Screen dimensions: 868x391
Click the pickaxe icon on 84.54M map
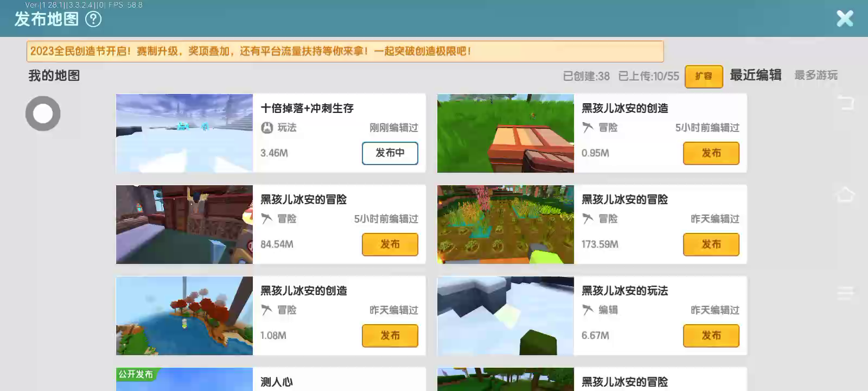point(267,219)
